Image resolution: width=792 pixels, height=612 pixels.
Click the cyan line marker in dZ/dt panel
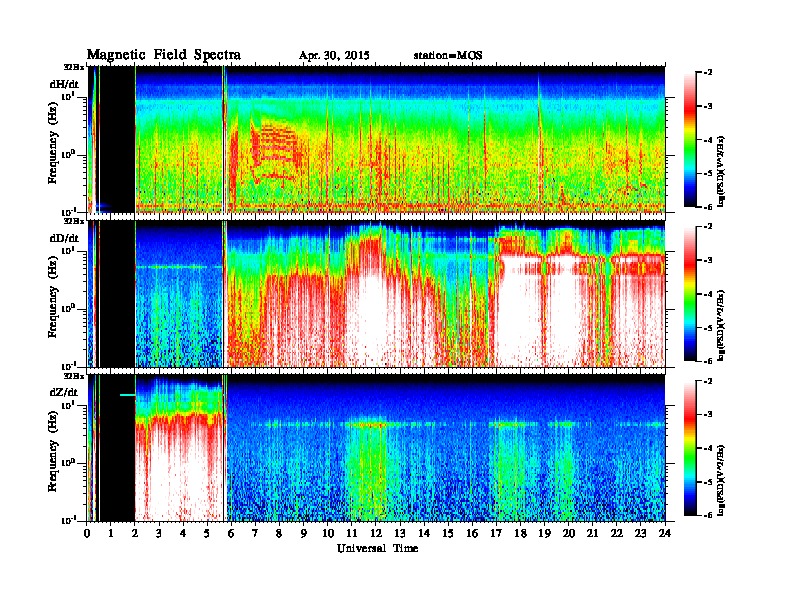pyautogui.click(x=127, y=395)
